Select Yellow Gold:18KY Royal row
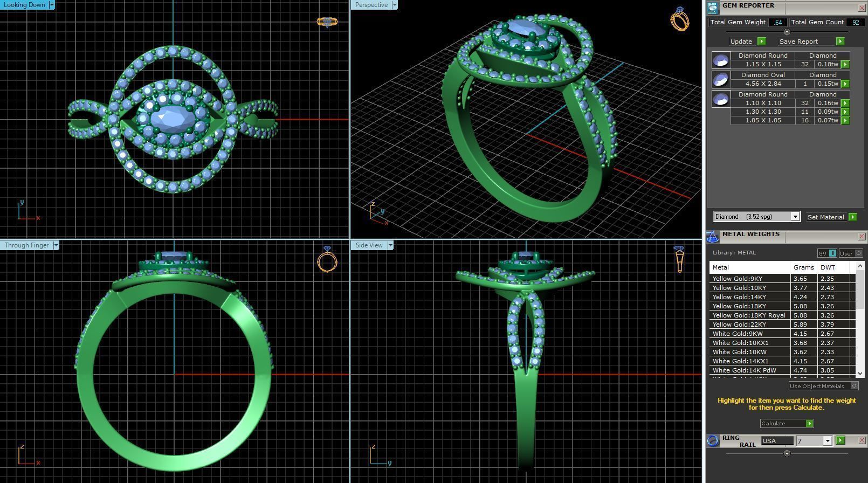This screenshot has width=868, height=483. (782, 315)
